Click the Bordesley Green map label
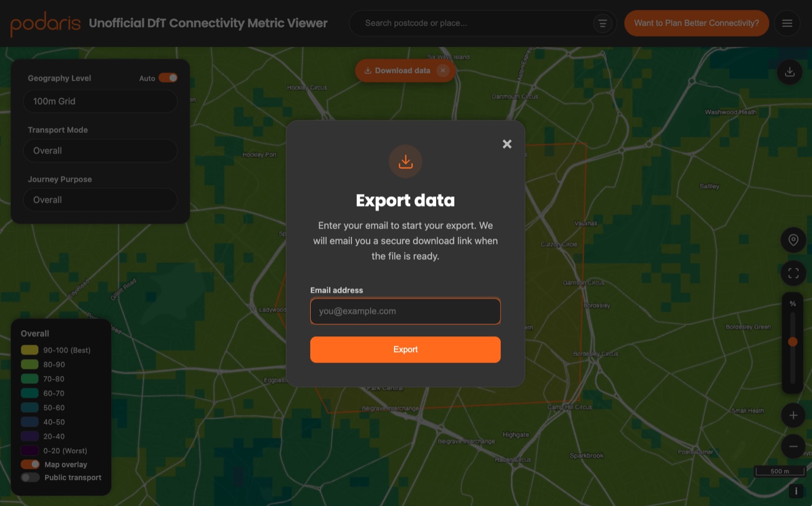Screen dimensions: 812x506 [x=748, y=327]
